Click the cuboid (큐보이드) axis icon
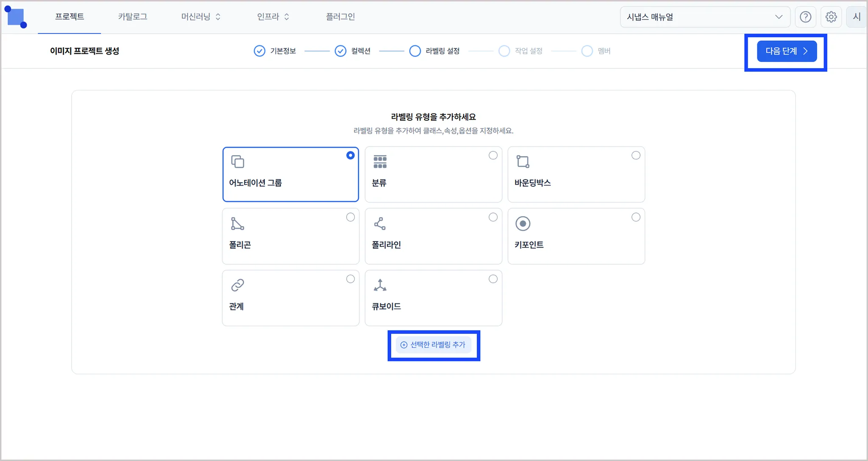The width and height of the screenshot is (868, 461). click(380, 285)
